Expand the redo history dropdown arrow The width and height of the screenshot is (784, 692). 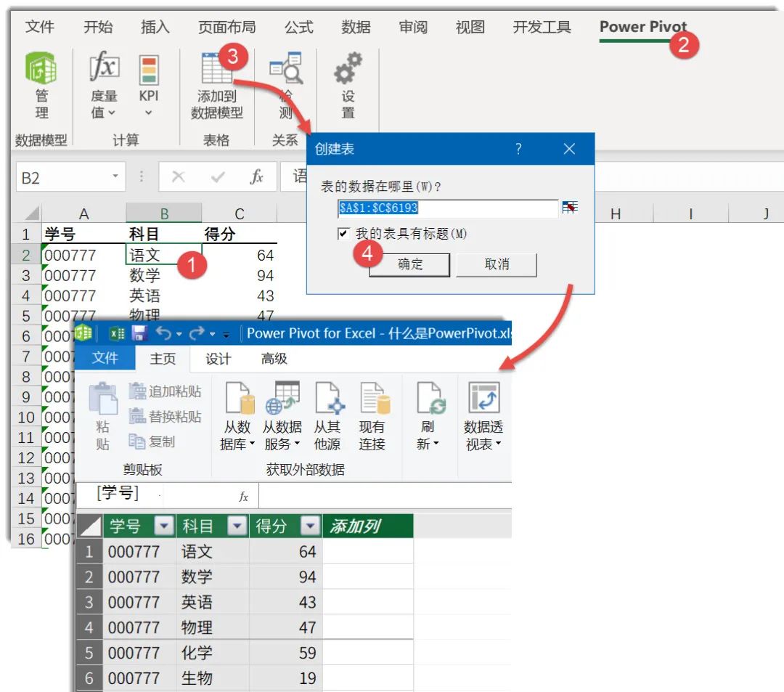click(212, 334)
